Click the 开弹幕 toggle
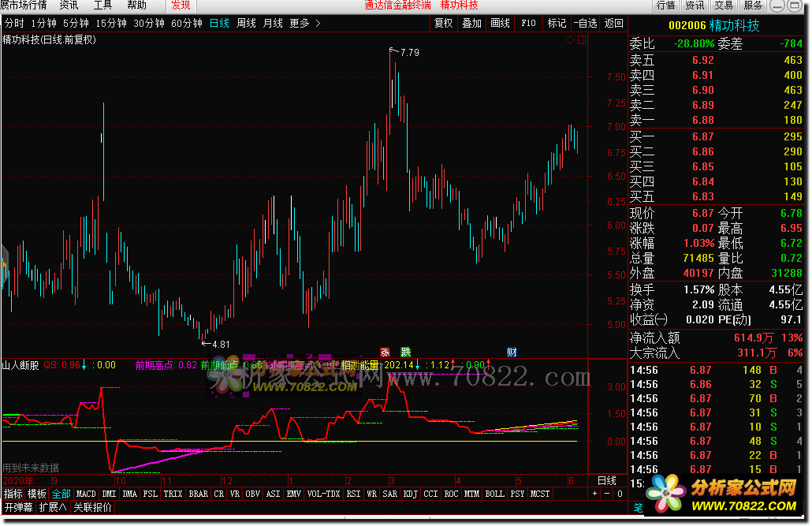This screenshot has width=812, height=526. pos(19,507)
